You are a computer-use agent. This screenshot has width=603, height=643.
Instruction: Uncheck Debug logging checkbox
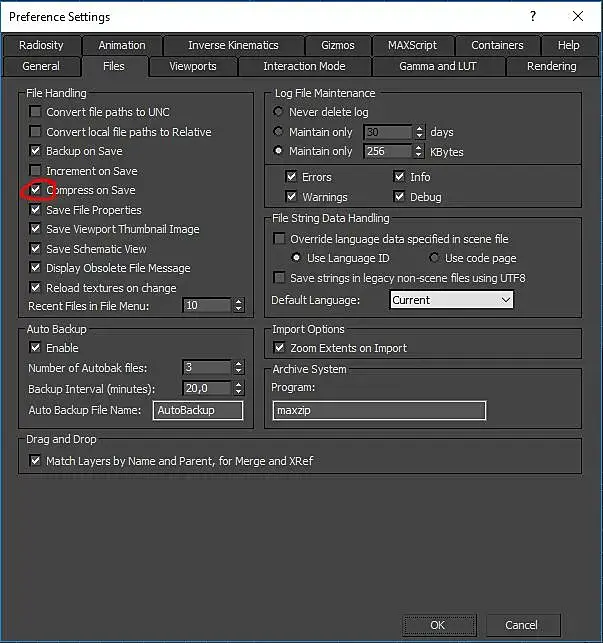coord(399,197)
